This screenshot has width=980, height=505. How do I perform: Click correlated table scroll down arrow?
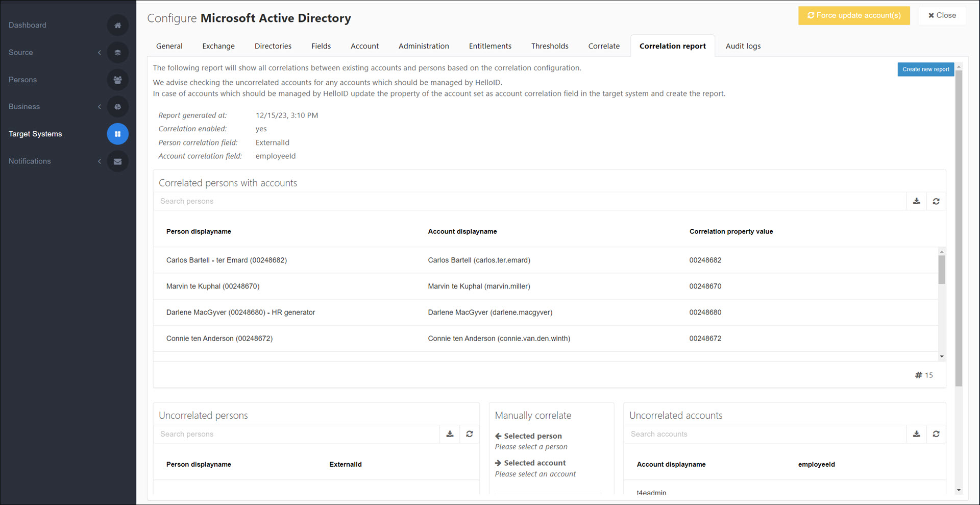[x=942, y=356]
